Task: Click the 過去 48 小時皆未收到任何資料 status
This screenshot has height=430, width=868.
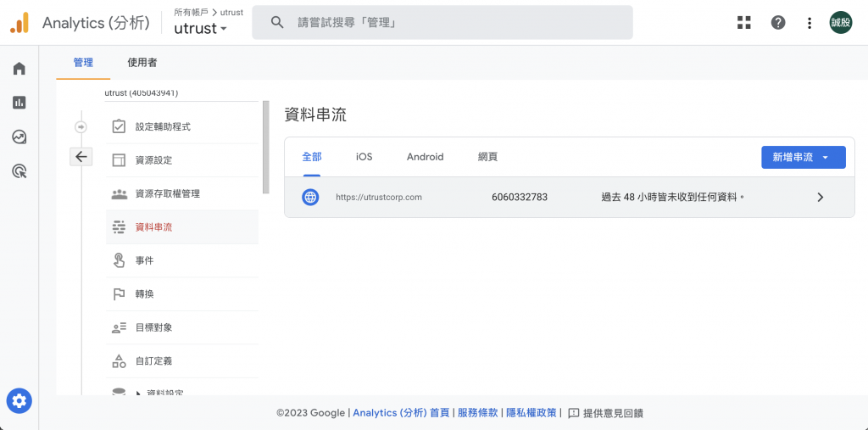Action: pos(672,197)
